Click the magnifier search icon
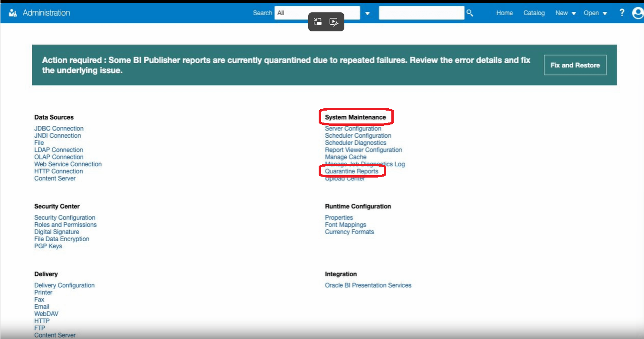 [x=470, y=13]
